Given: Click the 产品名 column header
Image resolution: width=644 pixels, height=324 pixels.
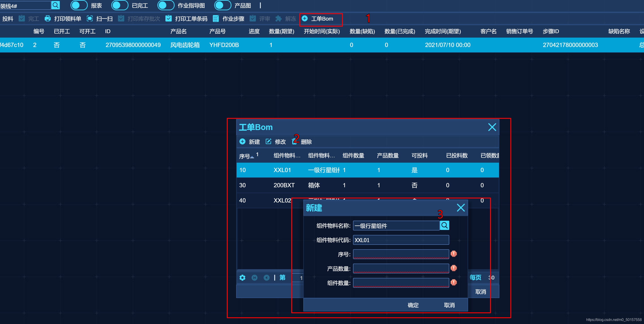Looking at the screenshot, I should (x=178, y=31).
